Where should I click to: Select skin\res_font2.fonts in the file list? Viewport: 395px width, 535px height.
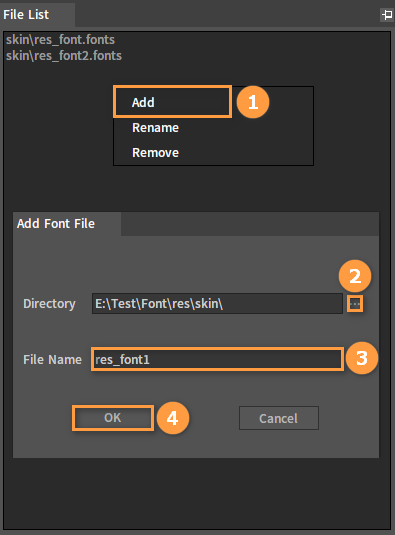pos(64,56)
